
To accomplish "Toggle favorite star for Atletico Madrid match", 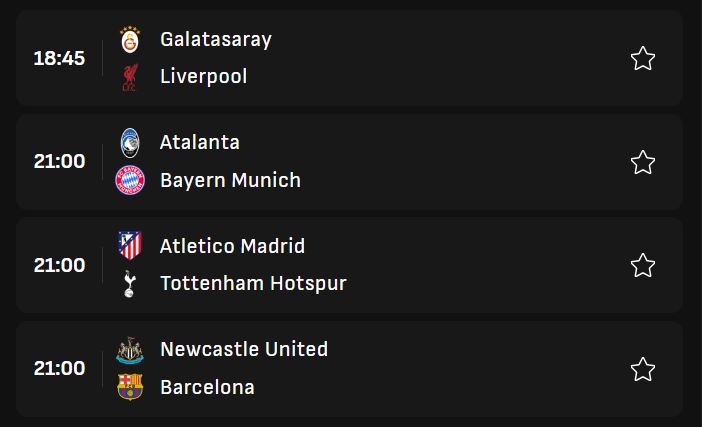I will point(643,265).
